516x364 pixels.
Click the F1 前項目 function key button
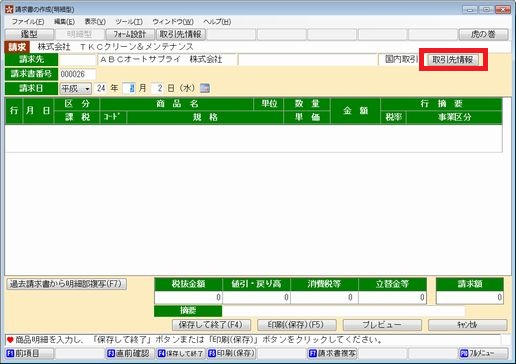coord(30,353)
